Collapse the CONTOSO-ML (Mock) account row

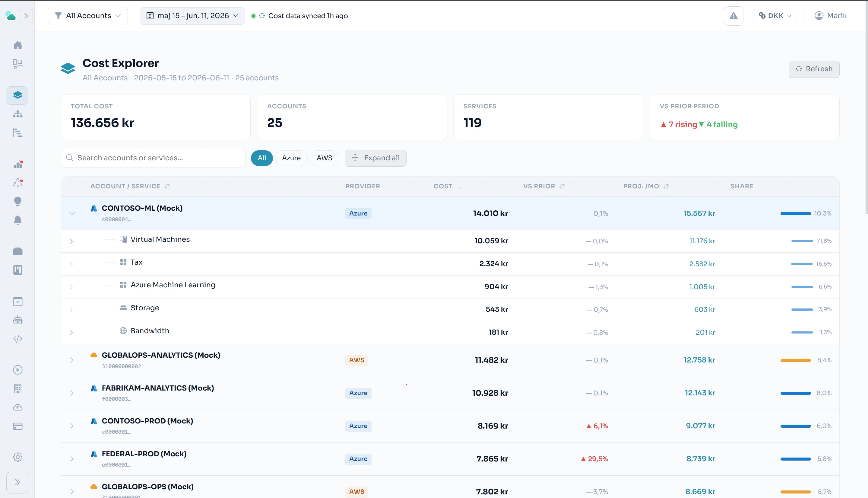coord(72,213)
